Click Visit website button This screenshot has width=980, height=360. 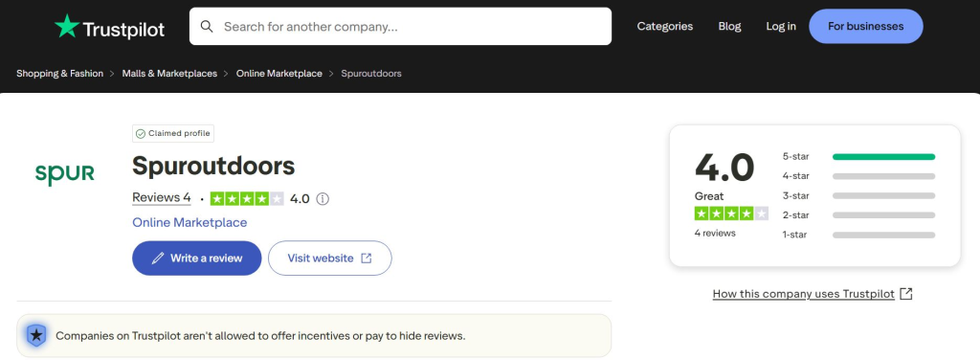click(330, 259)
